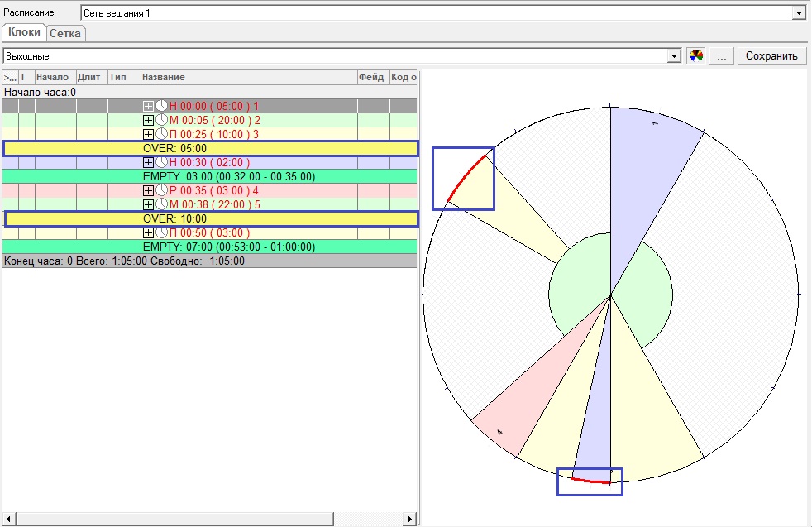812x527 pixels.
Task: Click scrollbar left arrow in block list
Action: pyautogui.click(x=9, y=518)
